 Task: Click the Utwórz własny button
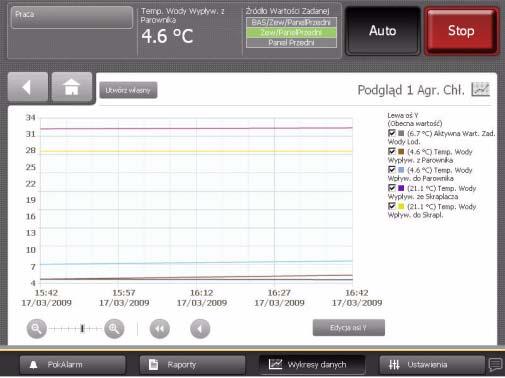click(128, 90)
